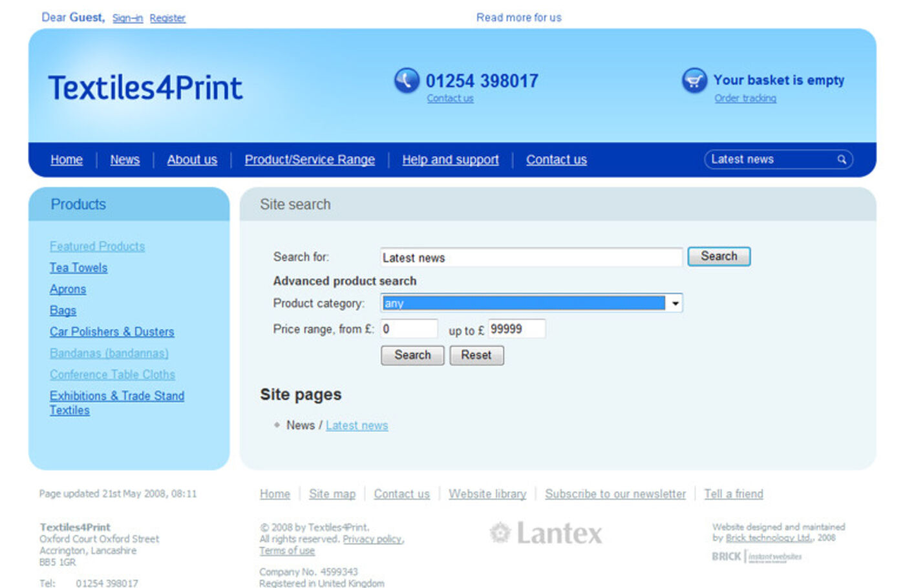Click the blue phone icon
Image resolution: width=905 pixels, height=588 pixels.
pos(407,81)
